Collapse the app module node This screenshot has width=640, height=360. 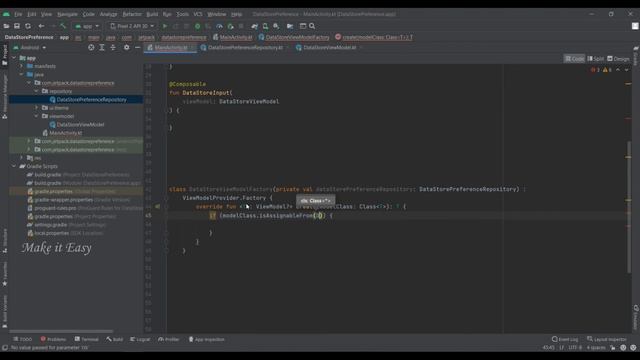click(x=14, y=58)
